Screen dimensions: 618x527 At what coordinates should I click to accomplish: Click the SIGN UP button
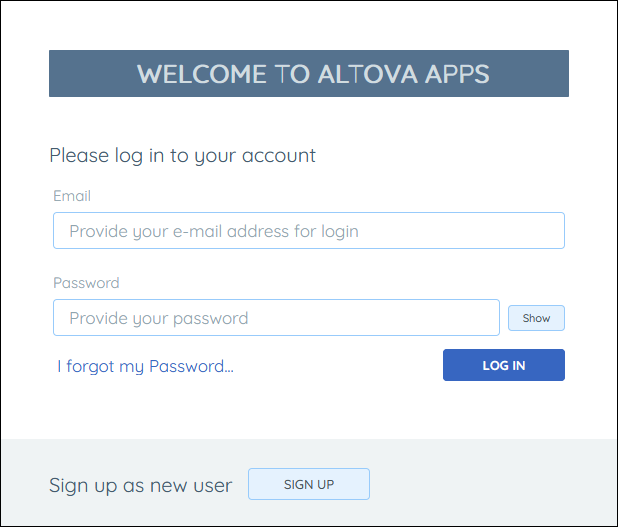point(309,484)
